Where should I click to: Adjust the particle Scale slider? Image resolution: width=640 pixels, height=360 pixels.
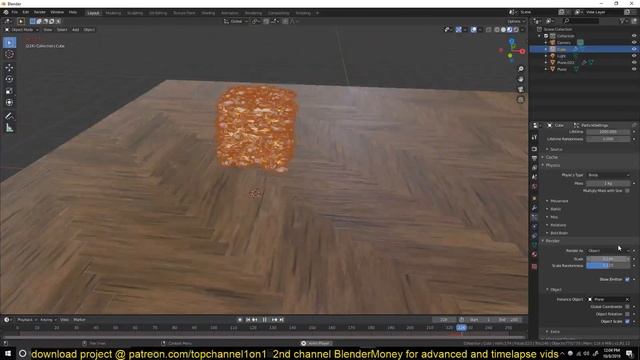click(608, 259)
